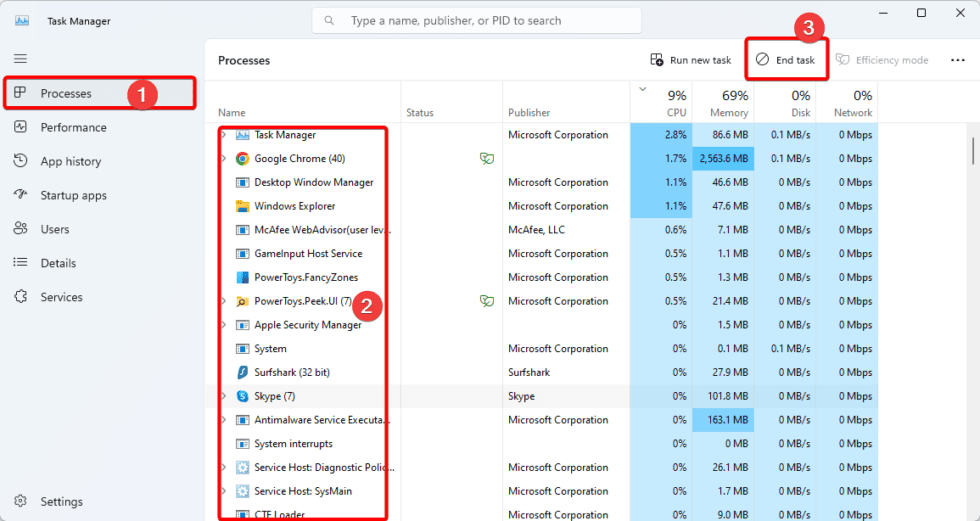Click the Surfshark process icon
Screen dimensions: 980x521
click(242, 372)
